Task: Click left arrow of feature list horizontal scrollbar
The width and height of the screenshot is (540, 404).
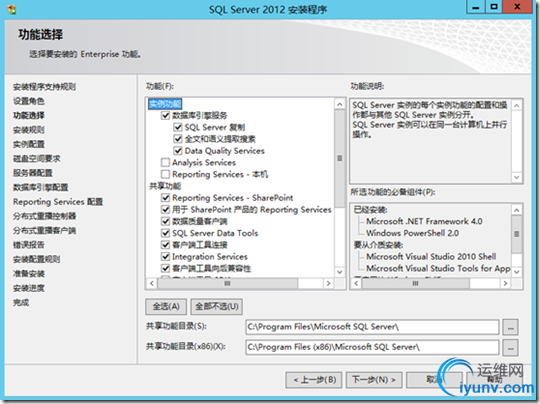Action: [x=152, y=283]
